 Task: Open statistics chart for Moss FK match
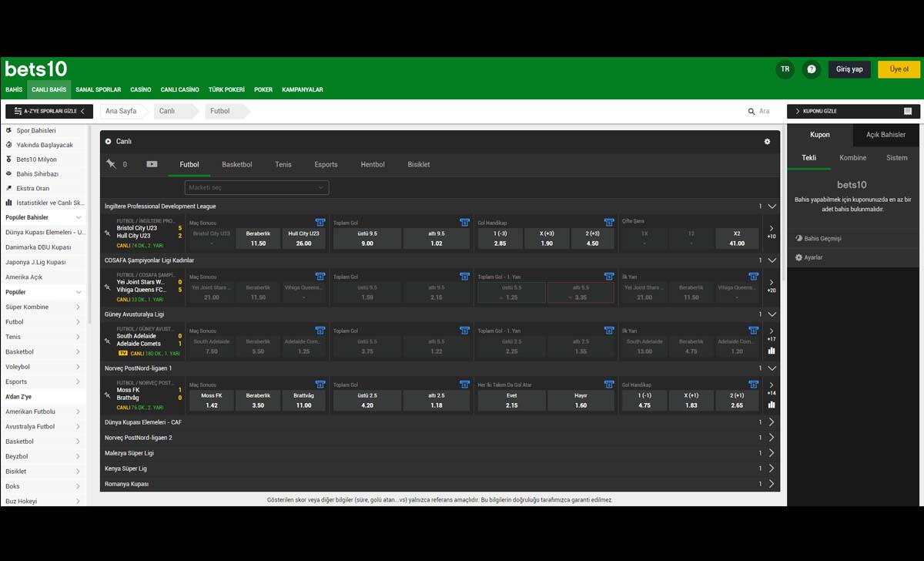tap(772, 405)
